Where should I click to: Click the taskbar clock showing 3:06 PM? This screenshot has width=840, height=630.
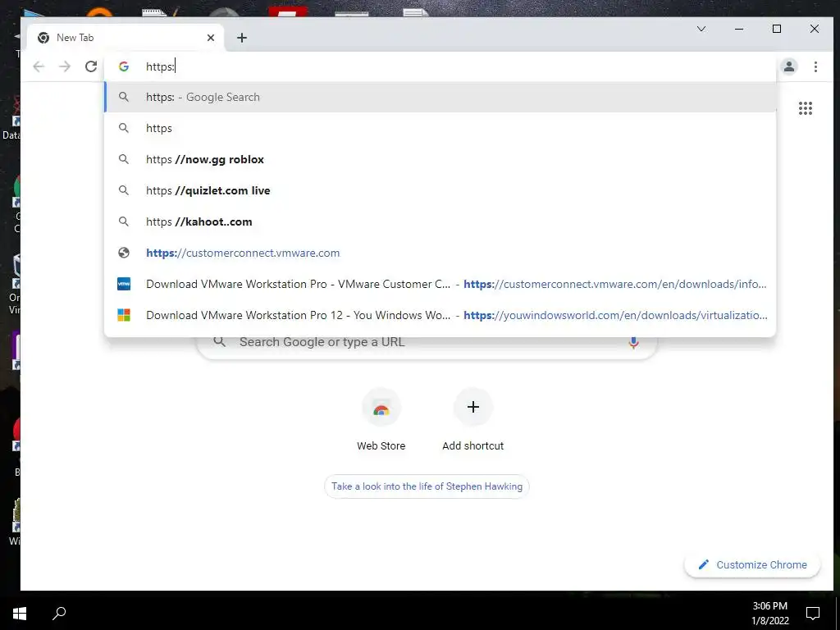point(769,614)
